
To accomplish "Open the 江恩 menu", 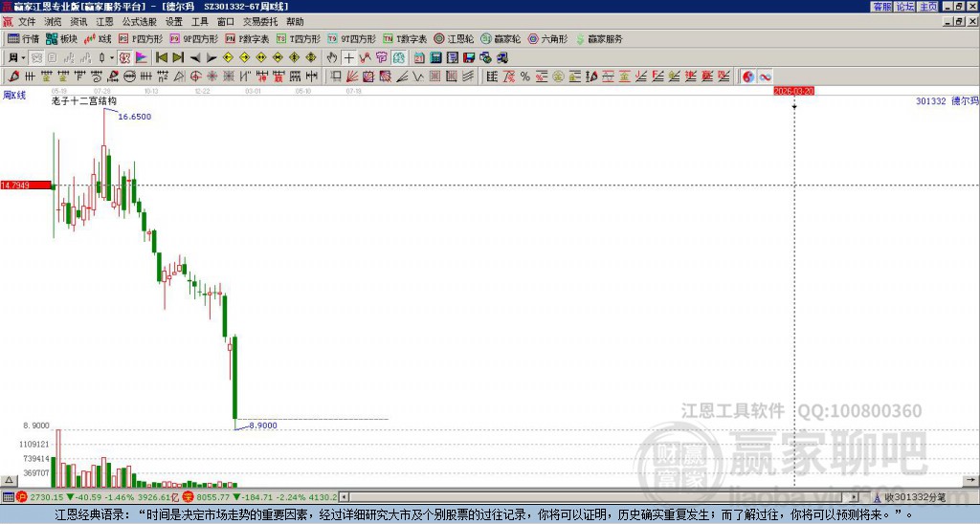I will pos(104,22).
